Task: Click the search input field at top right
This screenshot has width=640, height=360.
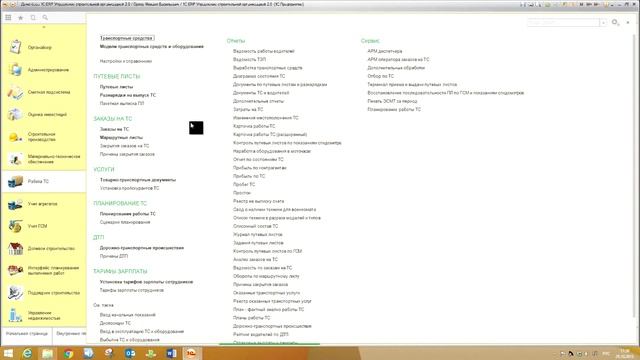Action: click(x=563, y=23)
